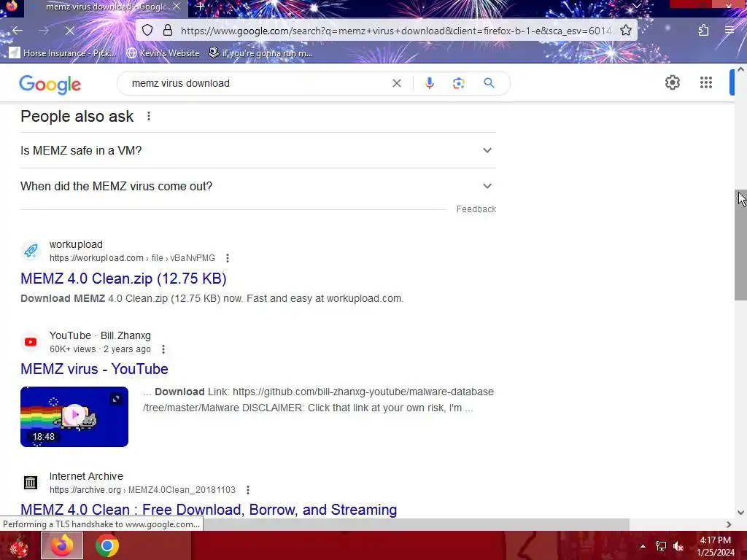
Task: Select the 'memz virus download' browser tab
Action: pos(105,7)
